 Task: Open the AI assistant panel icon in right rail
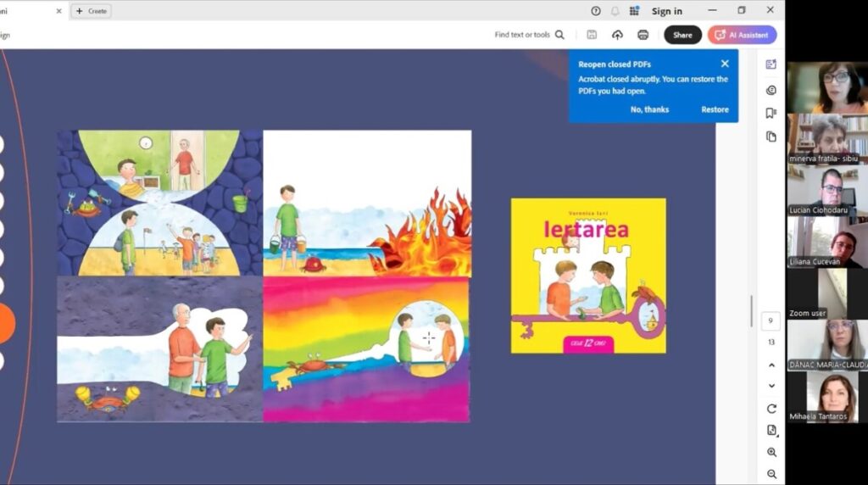tap(771, 64)
